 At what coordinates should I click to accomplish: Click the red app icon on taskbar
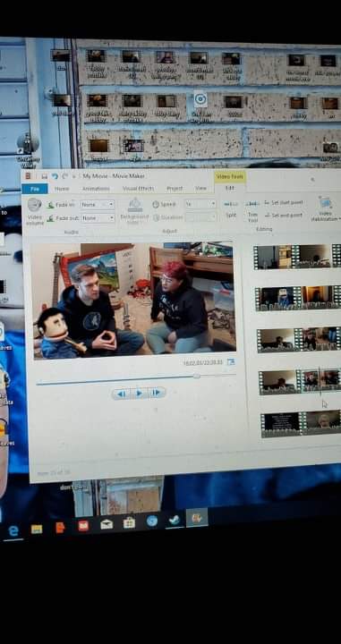(83, 526)
